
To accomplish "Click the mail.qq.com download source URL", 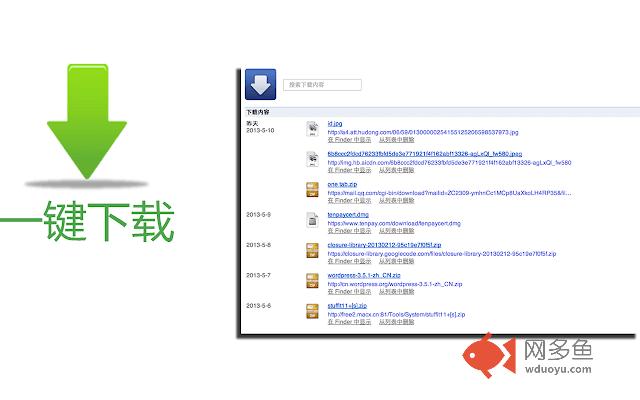I will [449, 193].
